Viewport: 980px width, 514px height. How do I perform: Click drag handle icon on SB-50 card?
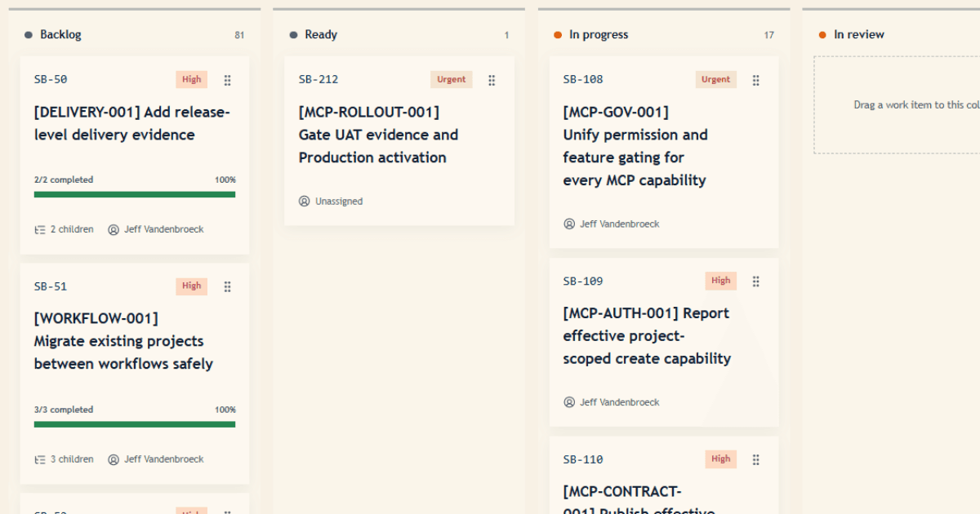click(228, 80)
